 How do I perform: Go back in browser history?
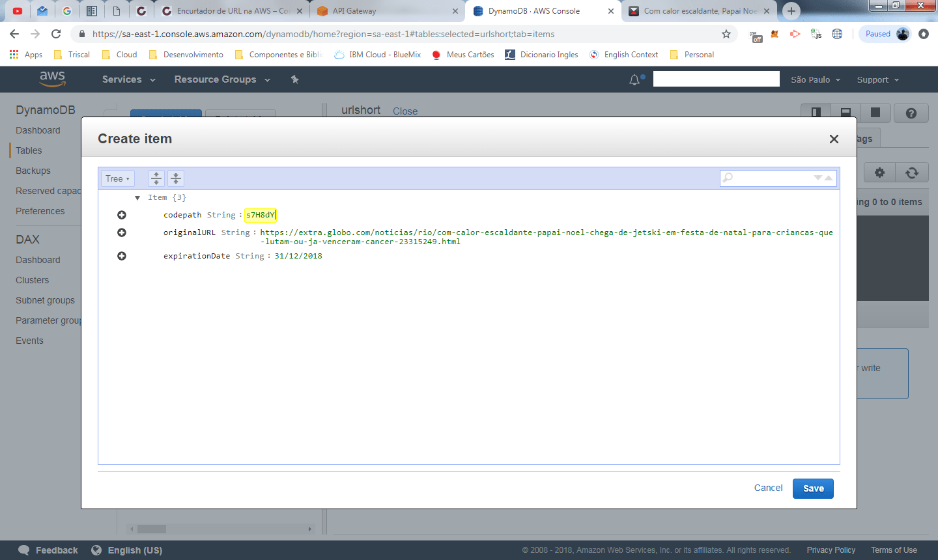click(x=14, y=34)
